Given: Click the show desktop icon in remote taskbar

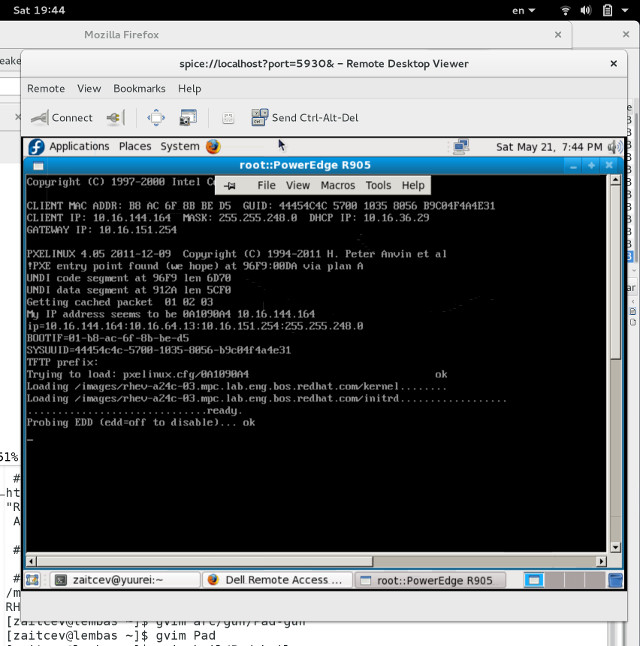Looking at the screenshot, I should 32,580.
